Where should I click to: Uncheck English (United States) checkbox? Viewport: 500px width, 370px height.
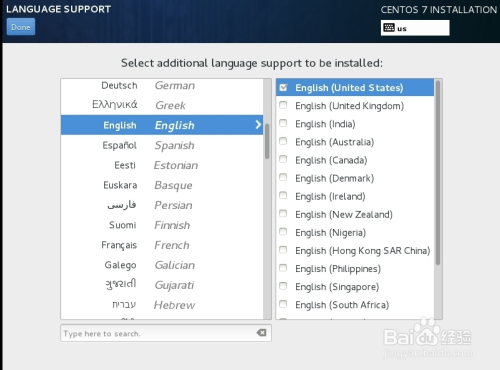click(x=283, y=87)
